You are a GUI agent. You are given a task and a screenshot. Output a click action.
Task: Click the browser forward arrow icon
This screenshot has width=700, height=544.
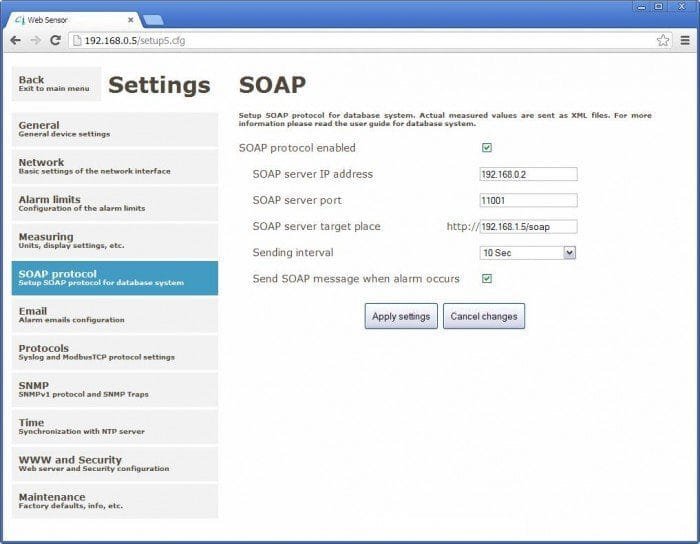[x=35, y=41]
